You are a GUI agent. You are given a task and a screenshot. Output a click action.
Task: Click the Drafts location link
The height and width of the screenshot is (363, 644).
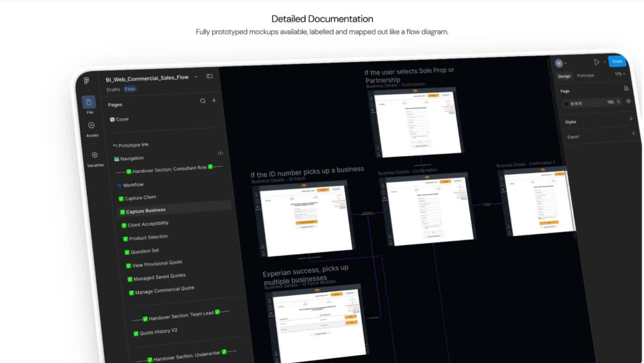(113, 90)
